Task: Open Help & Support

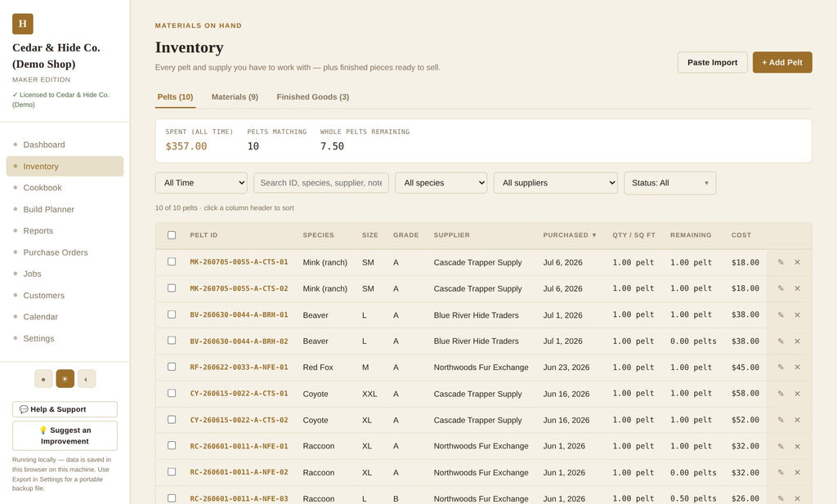Action: click(x=65, y=409)
